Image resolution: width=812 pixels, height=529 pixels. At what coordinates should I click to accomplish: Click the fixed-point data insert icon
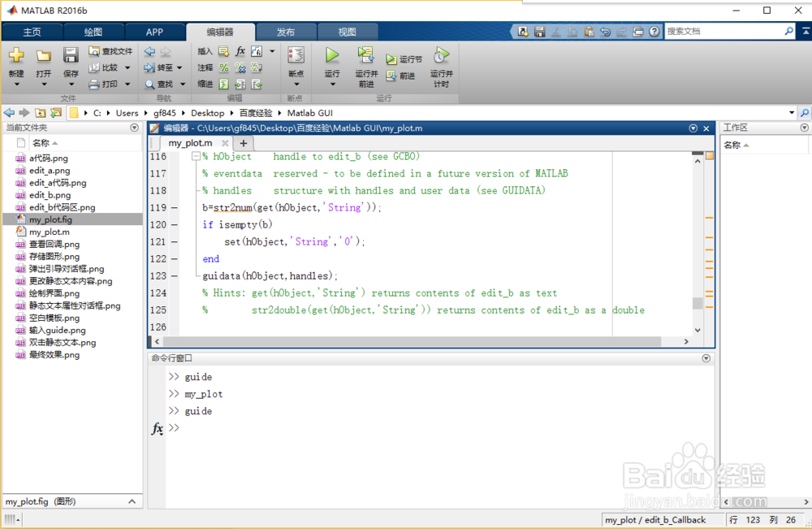click(x=257, y=51)
